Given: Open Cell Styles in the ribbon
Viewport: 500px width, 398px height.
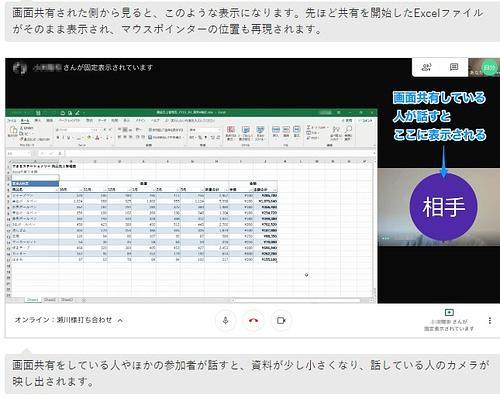Looking at the screenshot, I should (260, 132).
